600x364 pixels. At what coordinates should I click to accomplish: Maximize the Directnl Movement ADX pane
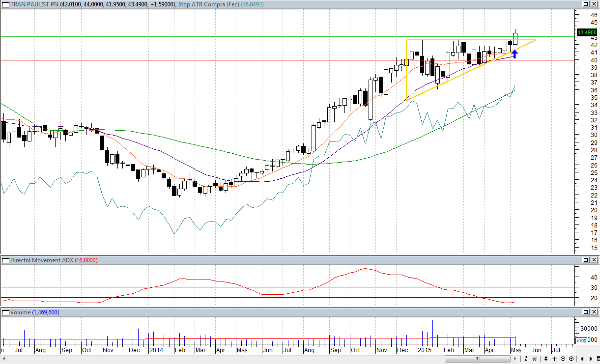click(x=586, y=260)
